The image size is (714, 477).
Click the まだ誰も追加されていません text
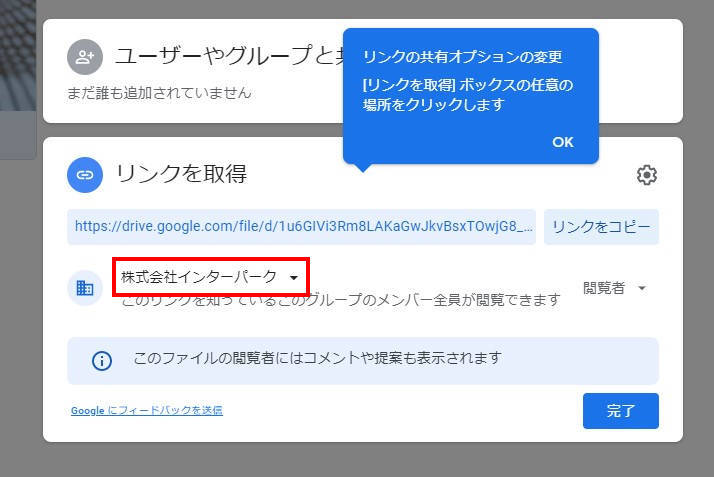coord(159,93)
